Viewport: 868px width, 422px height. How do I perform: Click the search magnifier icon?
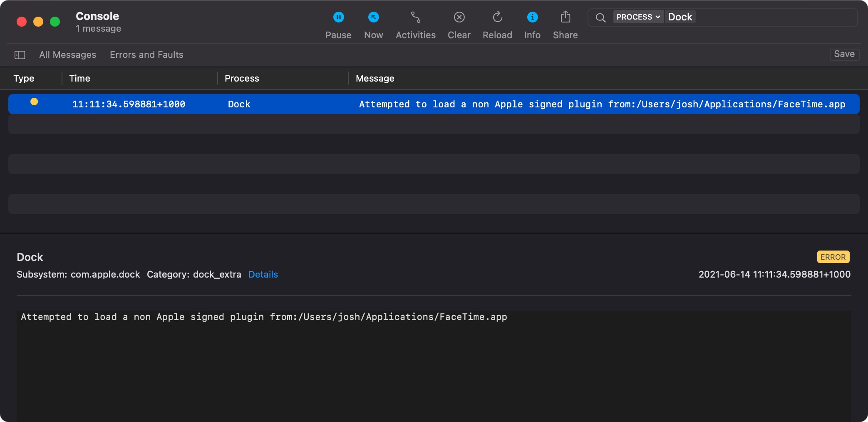coord(600,17)
